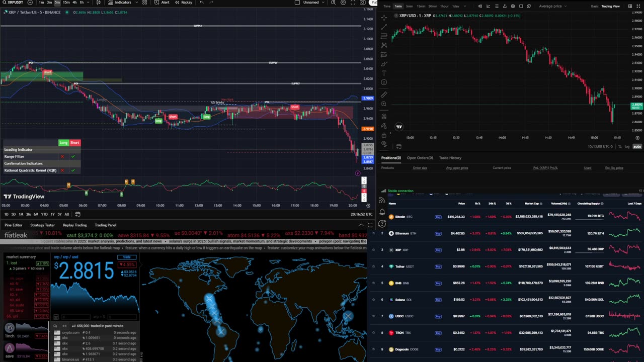Image resolution: width=644 pixels, height=362 pixels.
Task: Toggle lock all drawings on XRP/USD chart
Action: [384, 135]
